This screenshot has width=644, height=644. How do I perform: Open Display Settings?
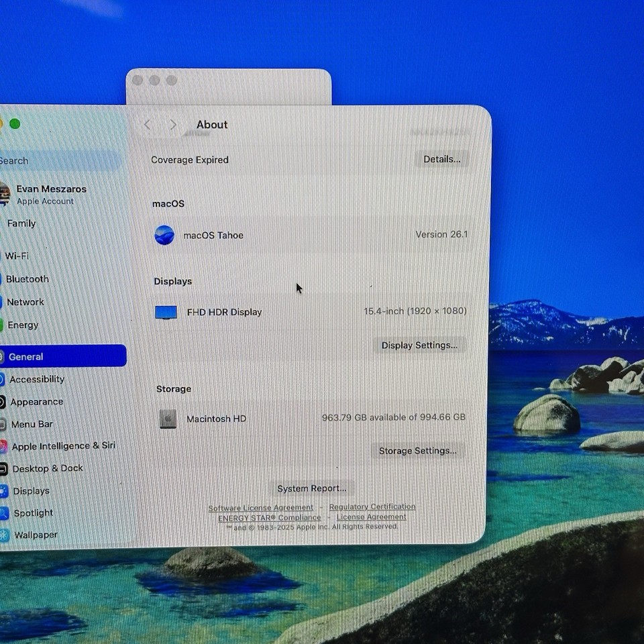[x=419, y=345]
